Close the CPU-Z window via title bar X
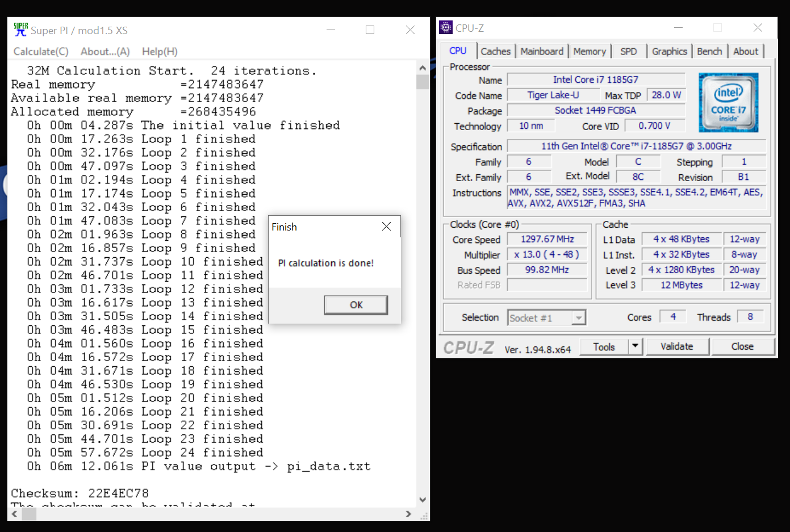The width and height of the screenshot is (790, 532). [758, 28]
